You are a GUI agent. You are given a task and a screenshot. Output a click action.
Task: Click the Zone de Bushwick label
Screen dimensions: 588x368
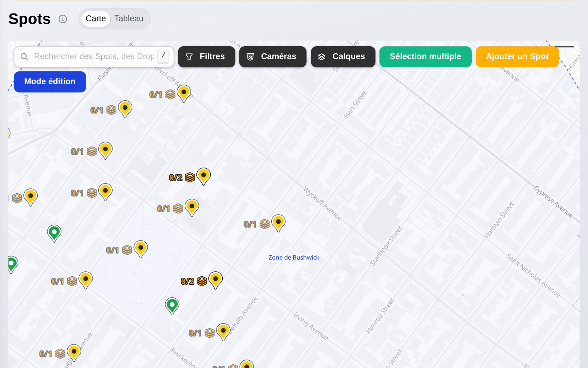294,258
